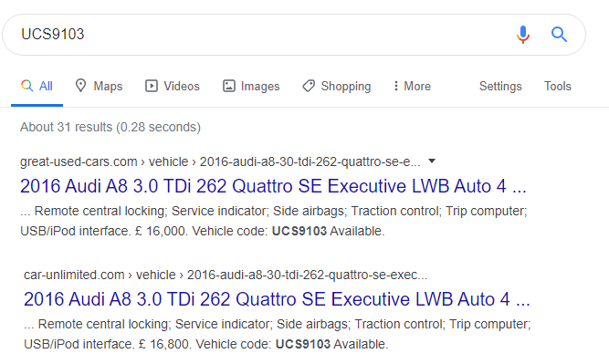
Task: Switch to the Maps tab
Action: click(99, 86)
